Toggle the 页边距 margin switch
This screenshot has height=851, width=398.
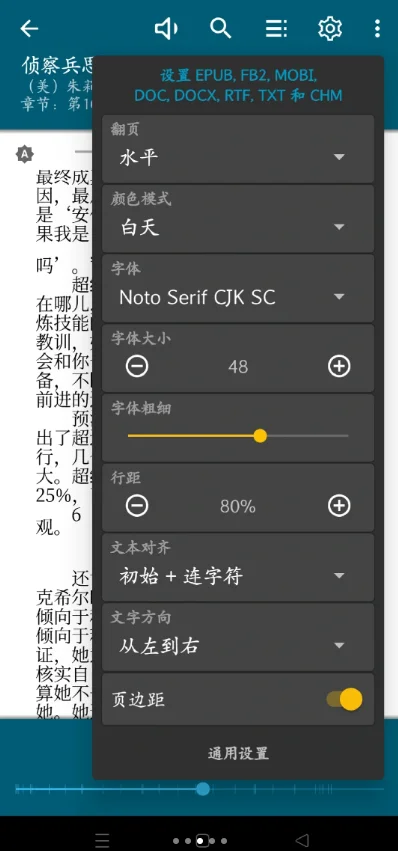tap(344, 700)
